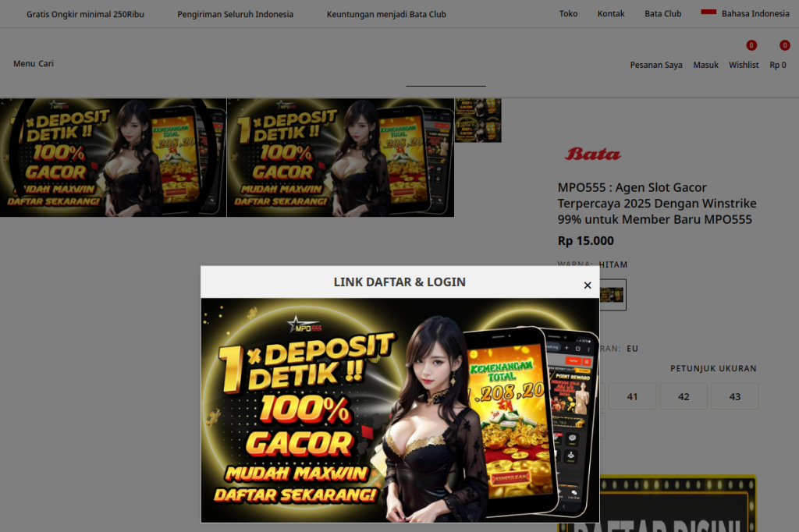Open the Kontak page
799x532 pixels.
(x=610, y=14)
